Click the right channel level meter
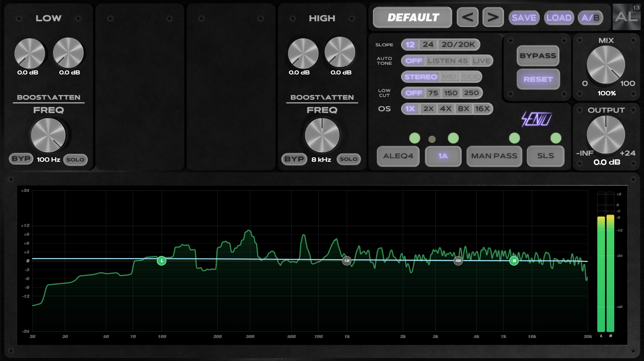This screenshot has width=644, height=361. point(611,262)
